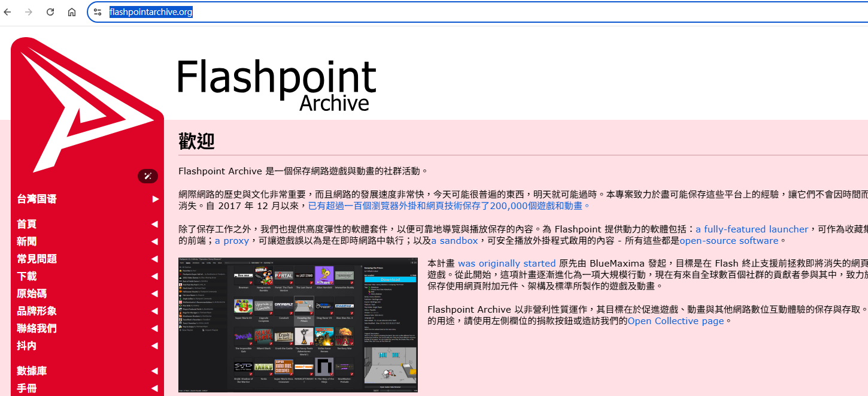The width and height of the screenshot is (868, 396).
Task: Click the prison cell preview in launcher screenshot
Action: [390, 365]
